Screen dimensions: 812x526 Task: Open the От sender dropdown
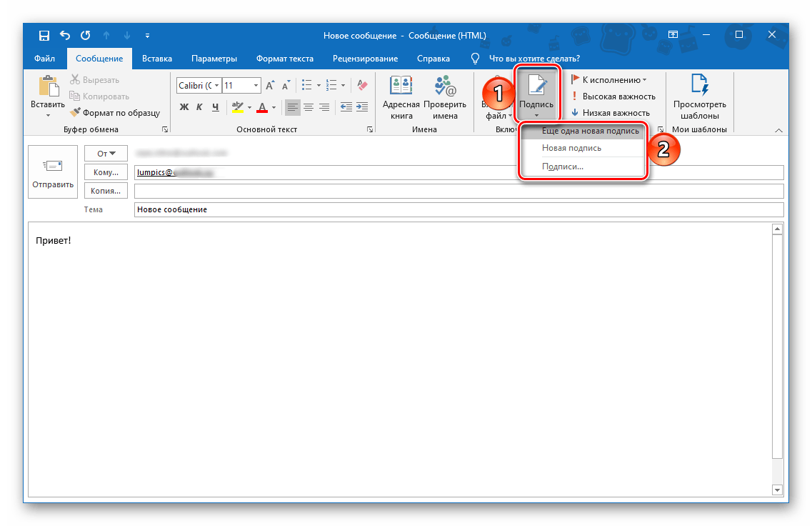coord(106,154)
